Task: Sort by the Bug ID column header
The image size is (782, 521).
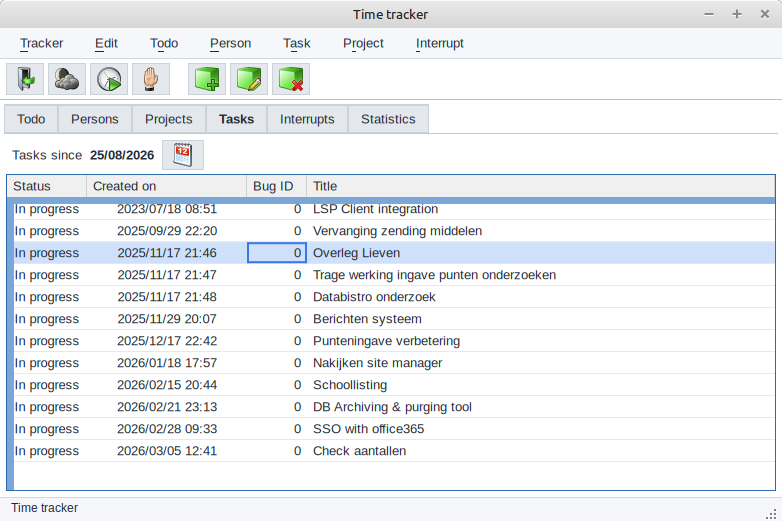Action: 276,186
